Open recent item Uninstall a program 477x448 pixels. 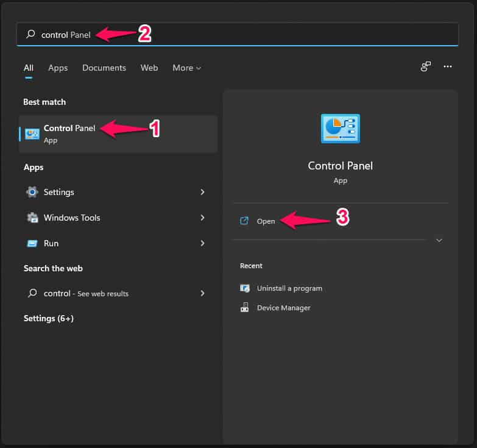(289, 288)
